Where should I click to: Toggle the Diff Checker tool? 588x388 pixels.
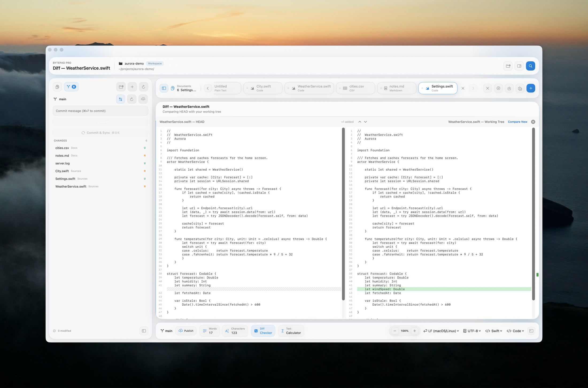(x=263, y=331)
